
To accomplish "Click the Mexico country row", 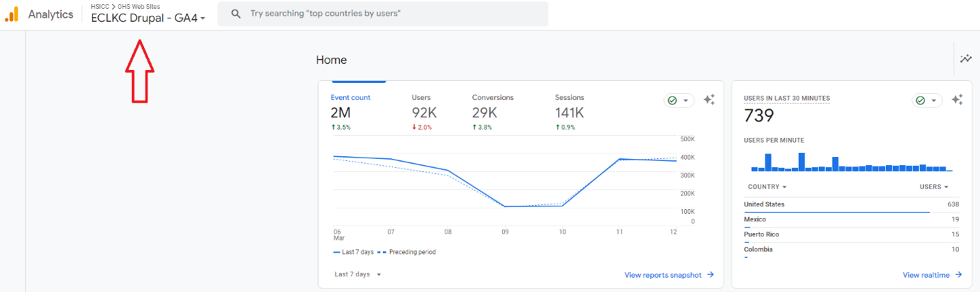I will (x=851, y=220).
